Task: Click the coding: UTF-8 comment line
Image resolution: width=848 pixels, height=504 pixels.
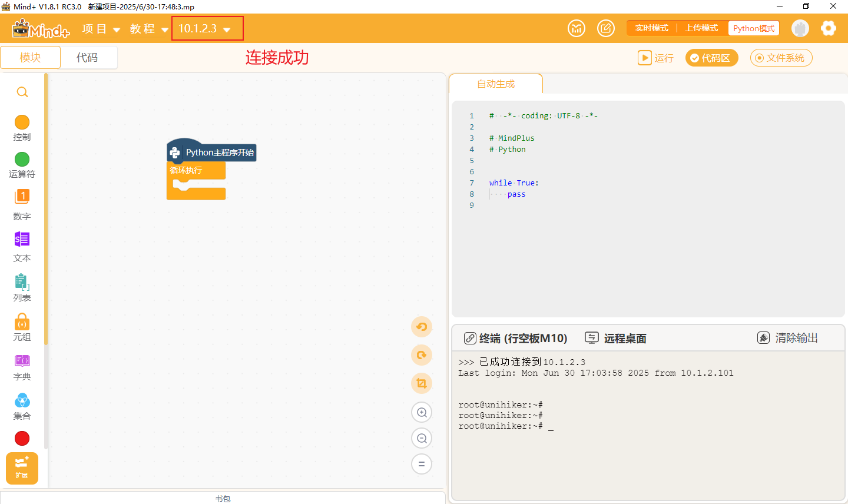Action: pyautogui.click(x=543, y=116)
